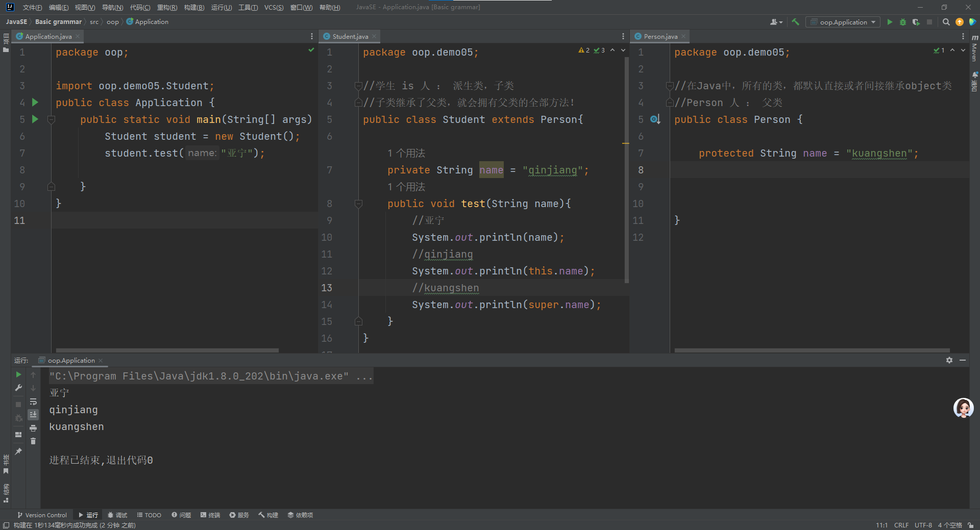Click the gutter run icon beside main method

click(x=35, y=119)
